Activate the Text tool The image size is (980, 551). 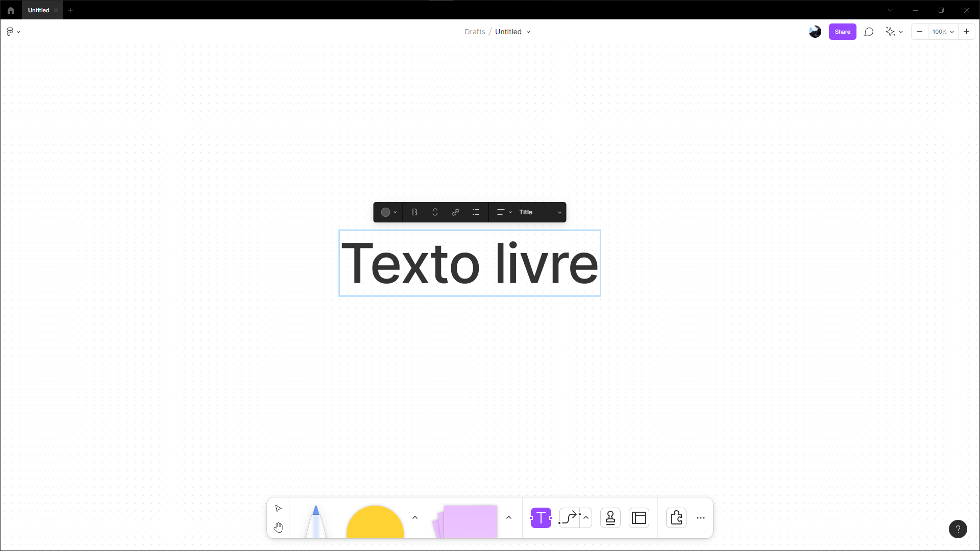[541, 518]
